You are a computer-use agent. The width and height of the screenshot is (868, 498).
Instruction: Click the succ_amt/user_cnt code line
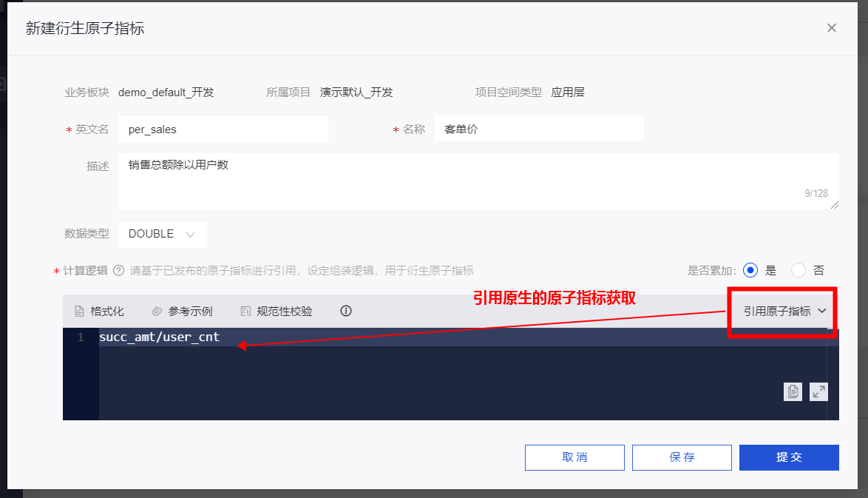pyautogui.click(x=160, y=337)
